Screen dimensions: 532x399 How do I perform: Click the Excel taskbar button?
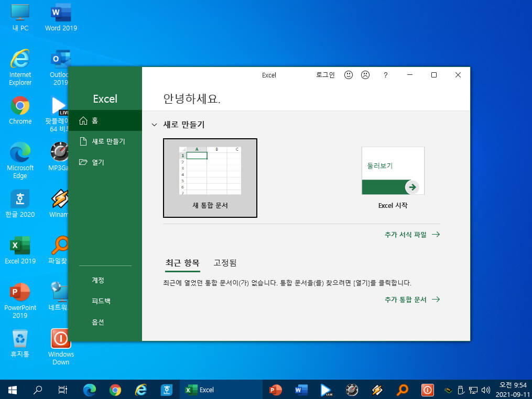[x=221, y=390]
